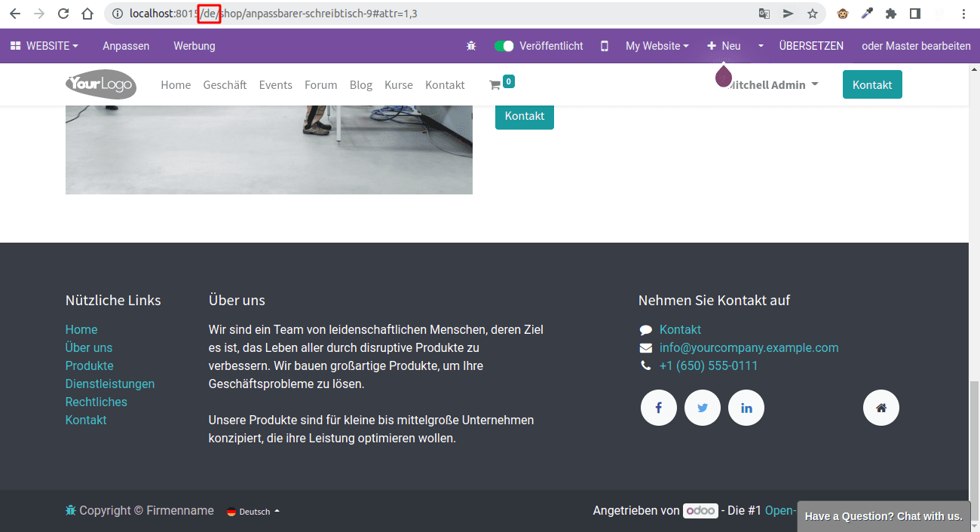Toggle the Veröffentlicht publish switch

point(504,46)
